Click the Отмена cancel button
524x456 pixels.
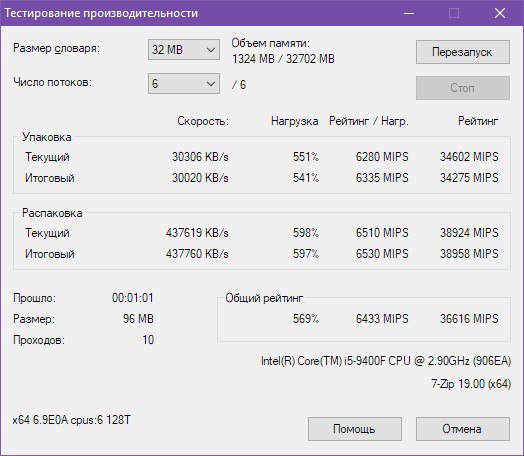(463, 429)
